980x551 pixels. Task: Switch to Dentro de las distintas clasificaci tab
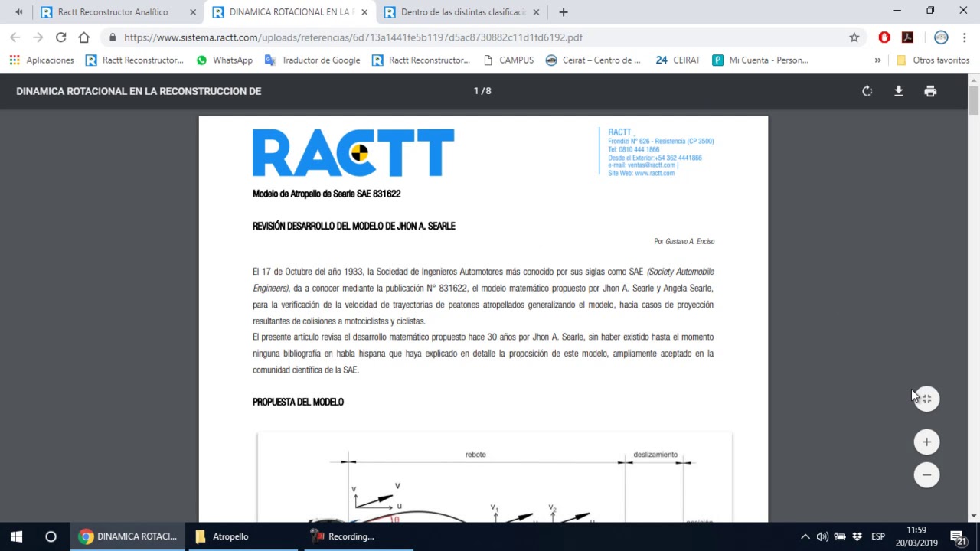462,12
